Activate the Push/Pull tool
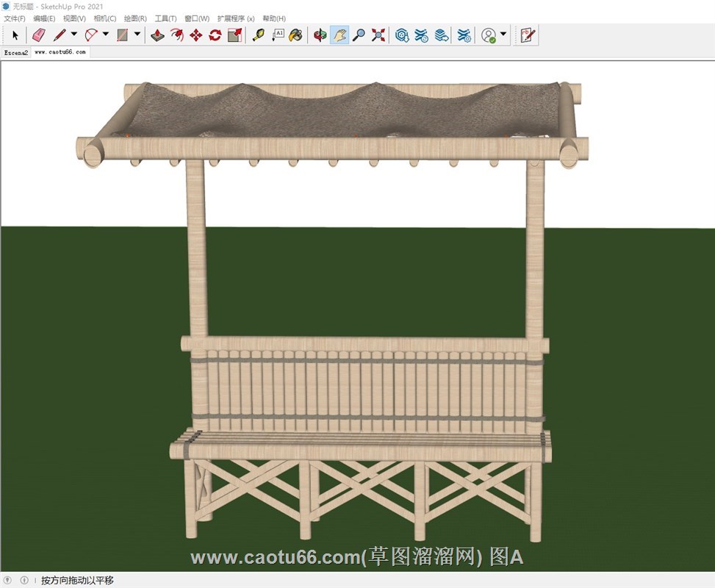 [157, 35]
